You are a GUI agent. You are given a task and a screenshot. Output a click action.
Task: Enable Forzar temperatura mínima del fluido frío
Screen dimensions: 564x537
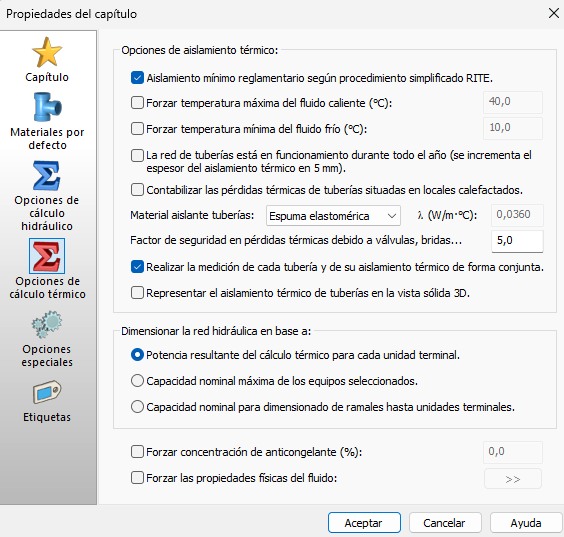[137, 128]
